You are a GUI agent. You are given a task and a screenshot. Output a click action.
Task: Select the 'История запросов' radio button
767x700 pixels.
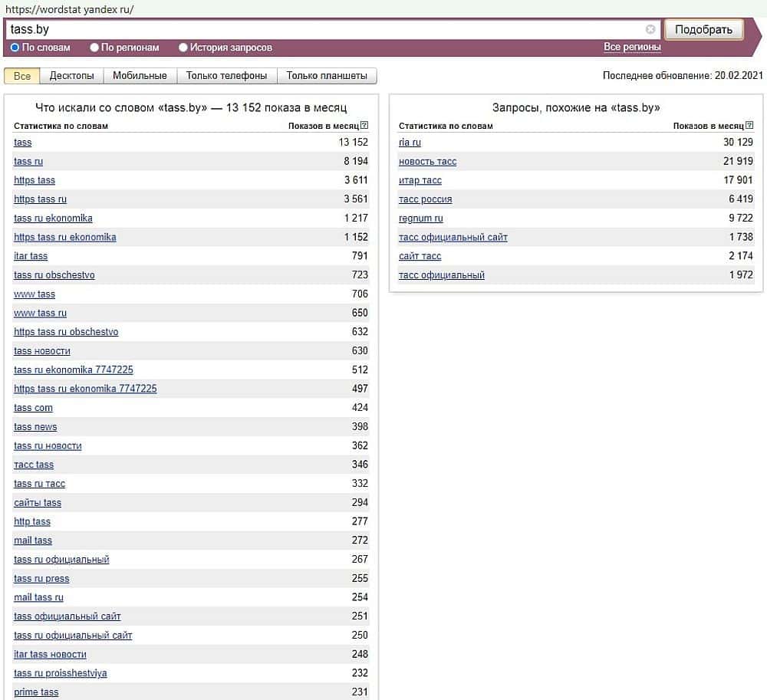pos(183,48)
